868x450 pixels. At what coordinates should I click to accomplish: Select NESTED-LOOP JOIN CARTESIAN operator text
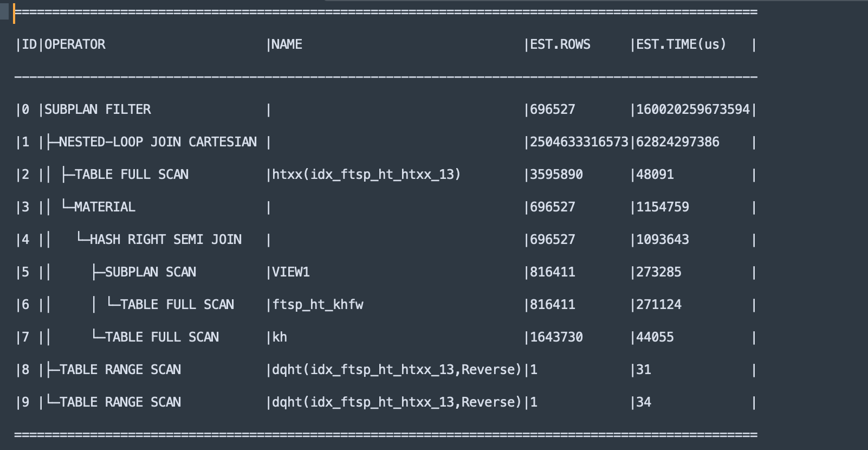(x=158, y=142)
